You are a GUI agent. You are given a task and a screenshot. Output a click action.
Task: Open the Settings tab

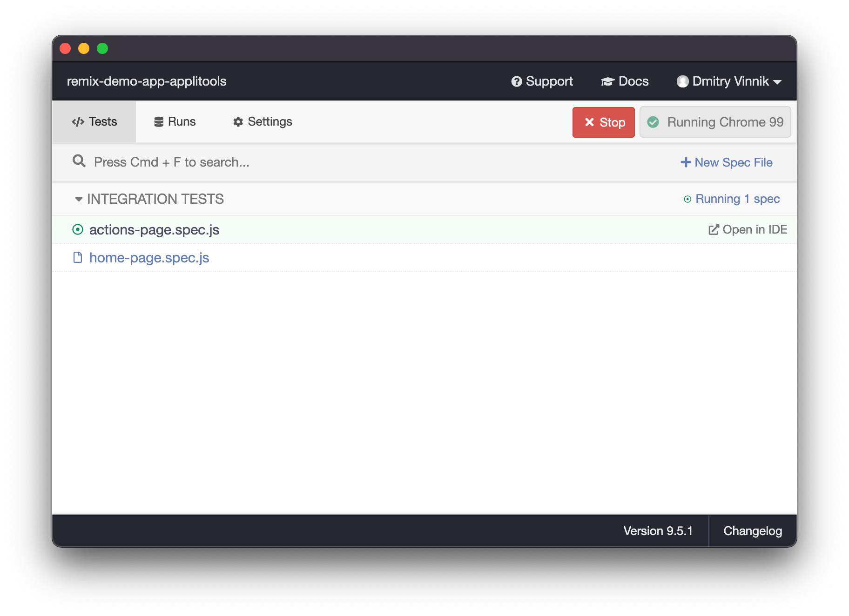point(262,121)
